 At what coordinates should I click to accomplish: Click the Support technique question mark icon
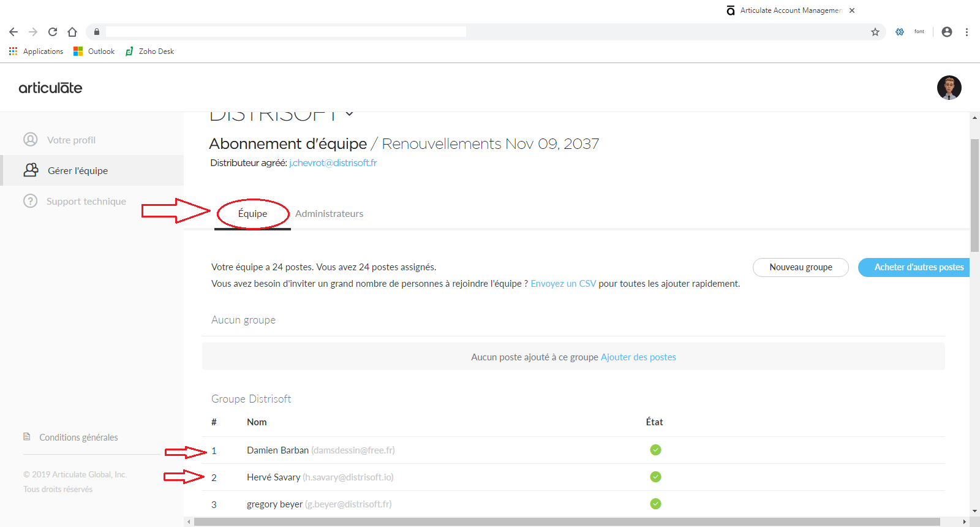click(x=30, y=201)
